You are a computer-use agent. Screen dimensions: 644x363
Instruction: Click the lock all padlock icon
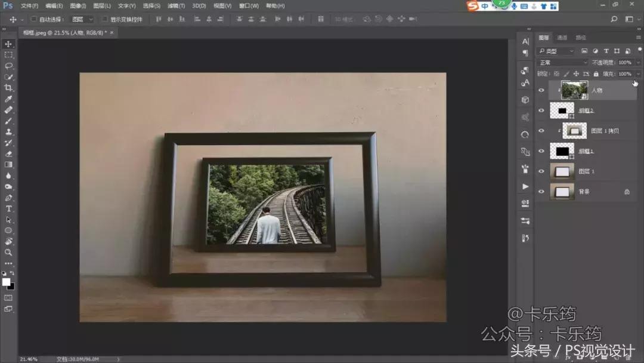coord(596,74)
